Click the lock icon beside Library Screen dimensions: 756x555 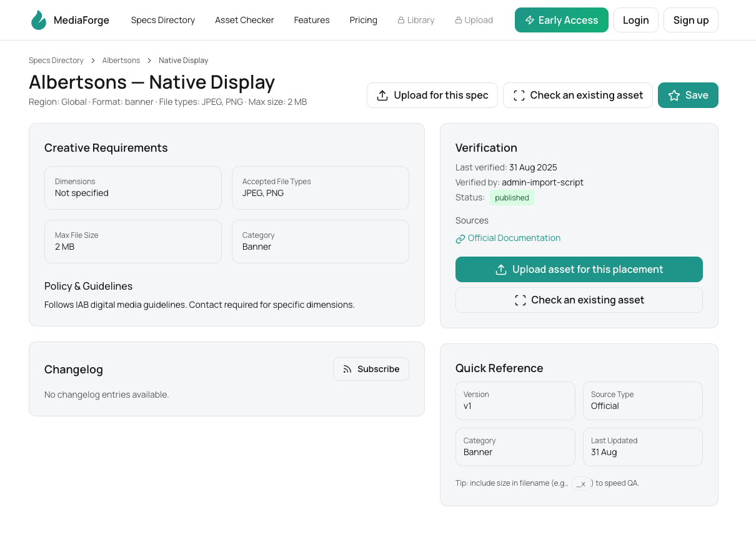(x=401, y=20)
